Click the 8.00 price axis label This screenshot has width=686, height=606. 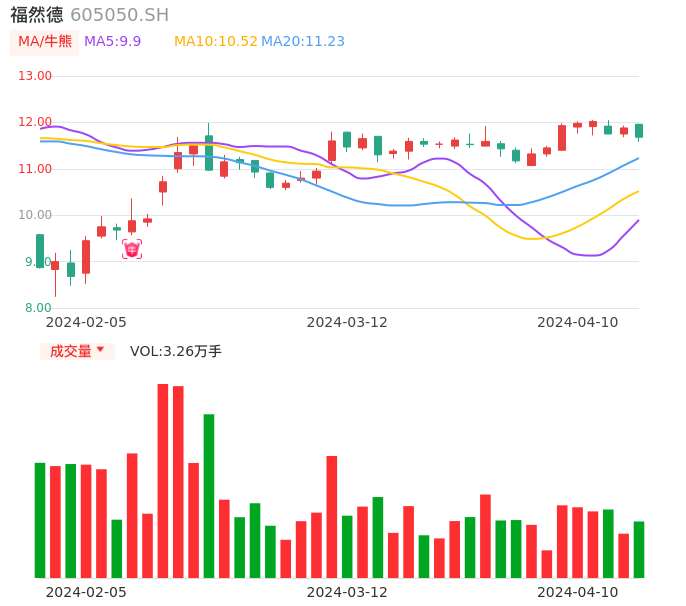[x=39, y=308]
